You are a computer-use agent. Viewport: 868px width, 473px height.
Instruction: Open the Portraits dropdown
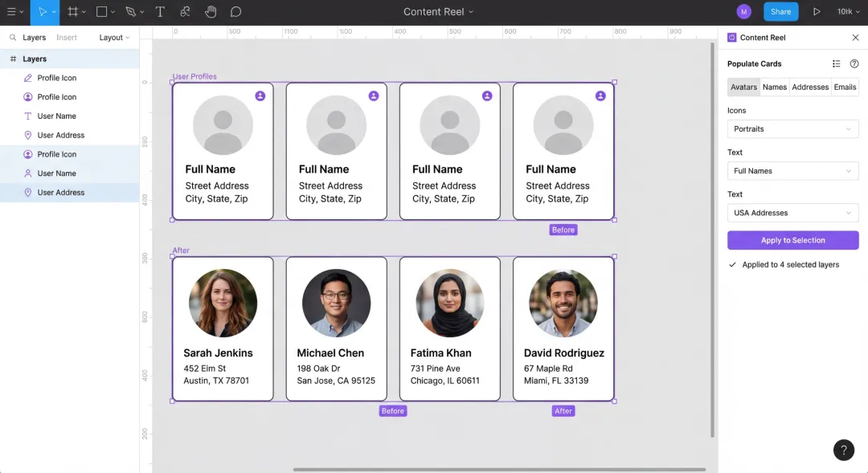tap(792, 129)
